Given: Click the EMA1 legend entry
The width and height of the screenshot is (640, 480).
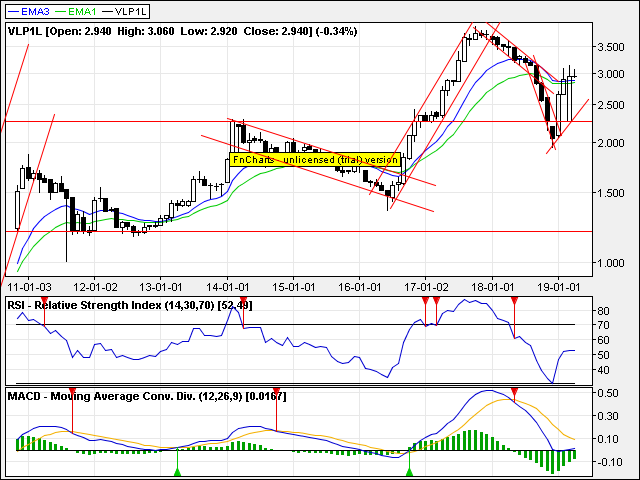Looking at the screenshot, I should [76, 11].
